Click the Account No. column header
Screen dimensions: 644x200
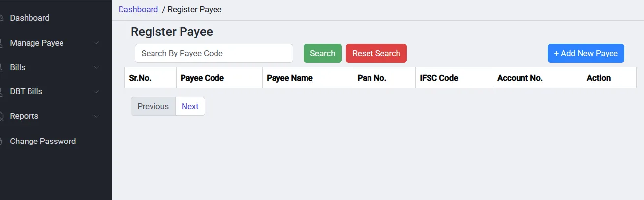click(520, 78)
